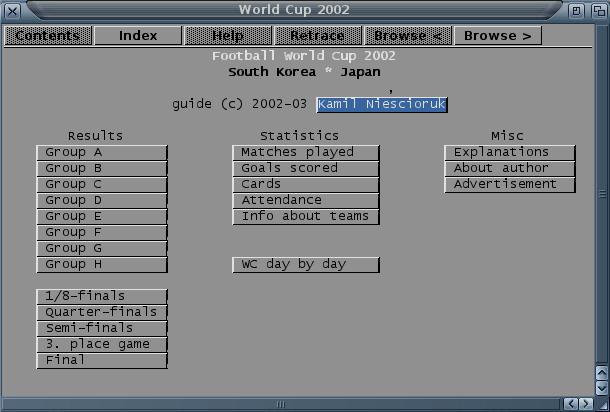
Task: Open Group G results
Action: [x=102, y=248]
